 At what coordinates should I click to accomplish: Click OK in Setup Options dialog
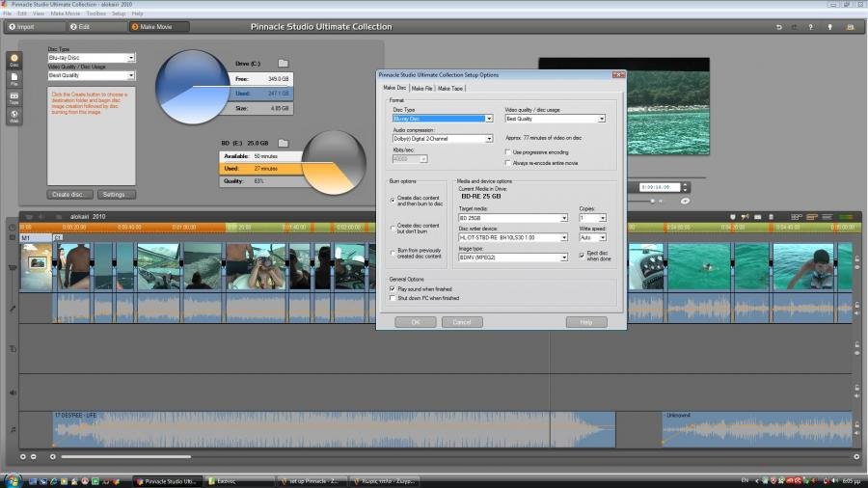click(x=416, y=322)
